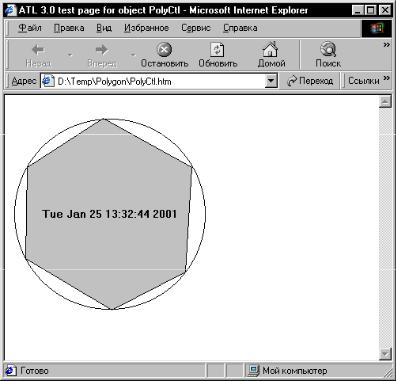Expand hidden toolbar buttons chevron
Screen dimensions: 396x381
coord(387,45)
